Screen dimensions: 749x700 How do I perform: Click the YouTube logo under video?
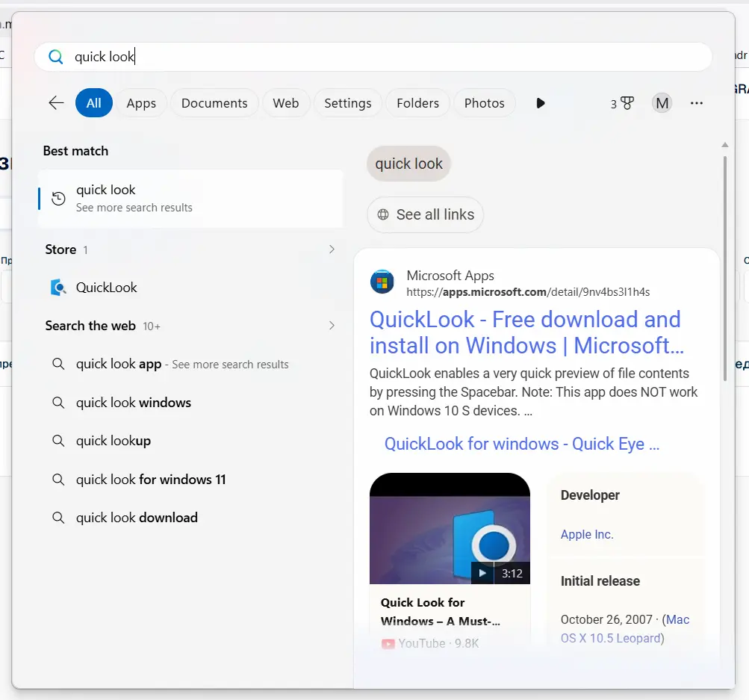(x=388, y=644)
